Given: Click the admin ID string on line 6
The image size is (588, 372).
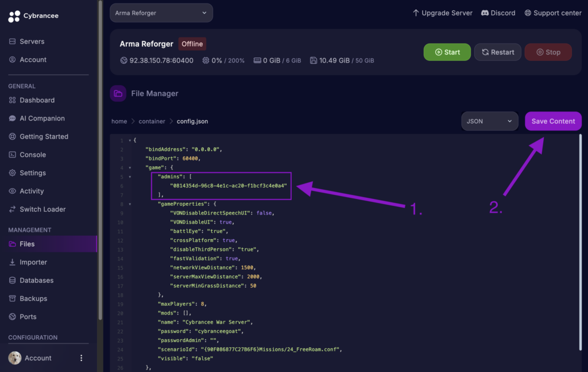Looking at the screenshot, I should [229, 186].
